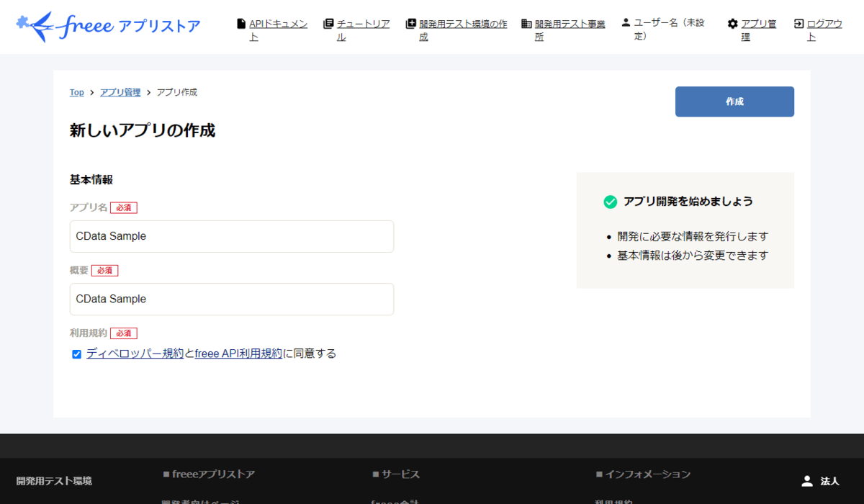Click the freee swallow logo icon
Viewport: 864px width, 504px height.
pos(35,25)
